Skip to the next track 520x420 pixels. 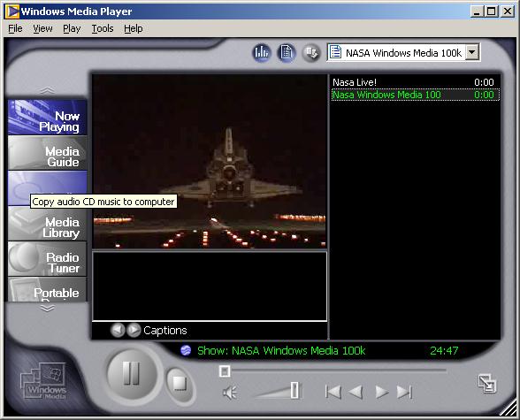click(x=405, y=393)
